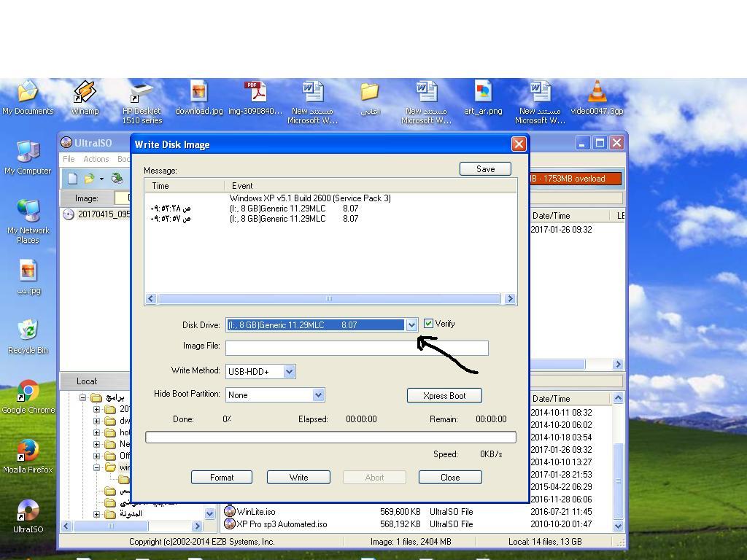Open art_ar.png desktop file
The height and width of the screenshot is (560, 747).
point(483,98)
